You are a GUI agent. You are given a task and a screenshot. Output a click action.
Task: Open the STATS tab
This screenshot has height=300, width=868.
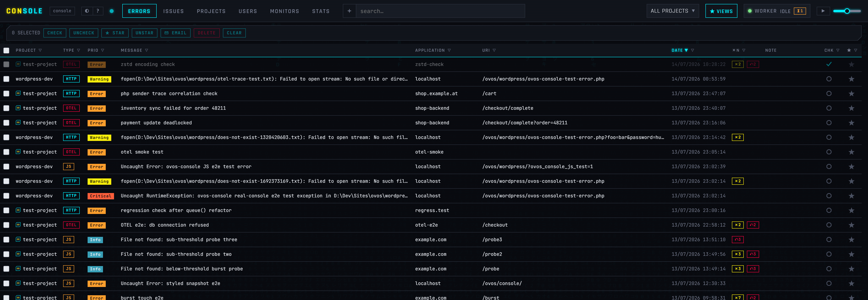pos(321,11)
